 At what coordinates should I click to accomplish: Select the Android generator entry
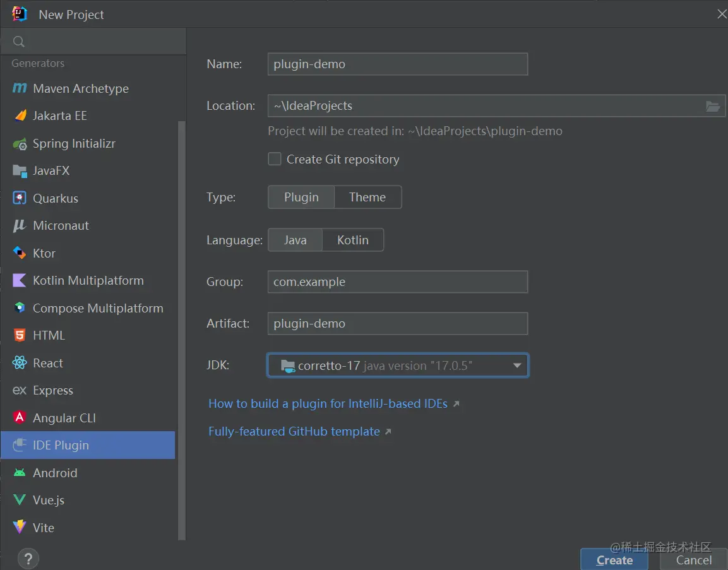[x=88, y=473]
